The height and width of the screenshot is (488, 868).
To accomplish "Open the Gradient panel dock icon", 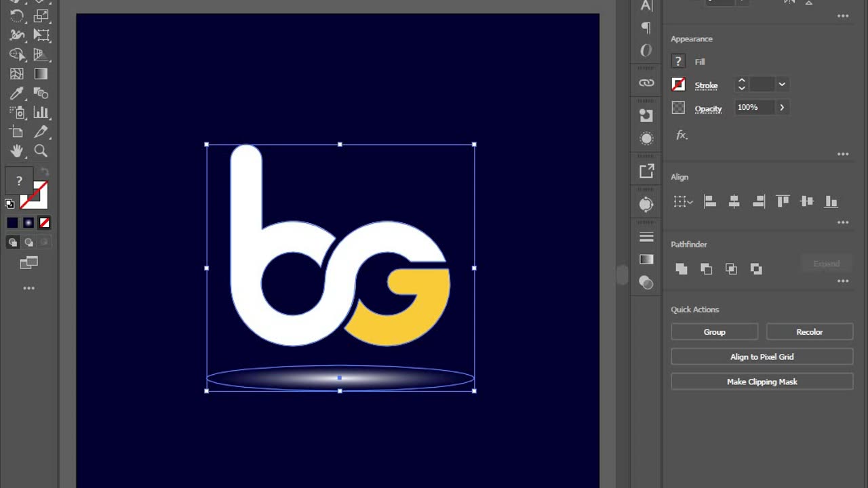I will pos(646,260).
